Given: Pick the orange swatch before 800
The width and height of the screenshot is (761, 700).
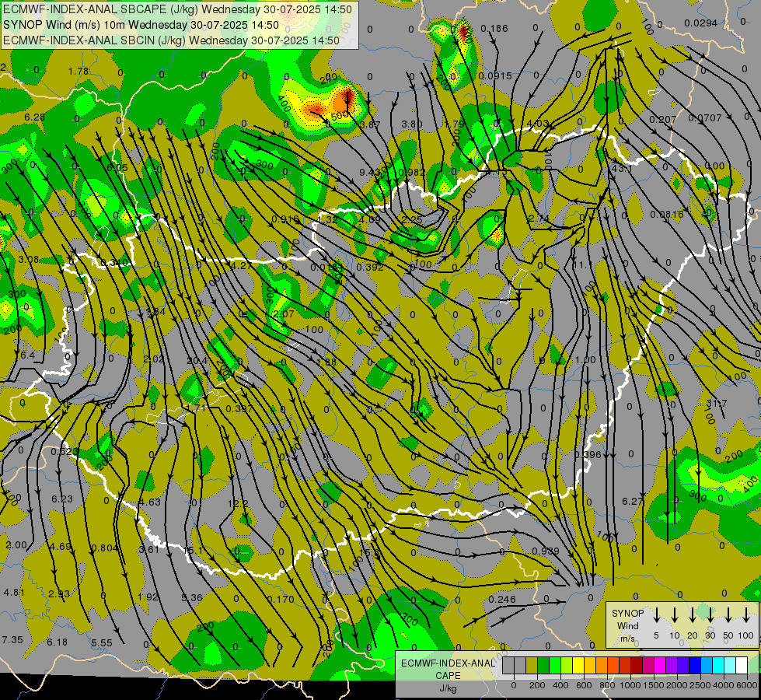Looking at the screenshot, I should tap(602, 666).
